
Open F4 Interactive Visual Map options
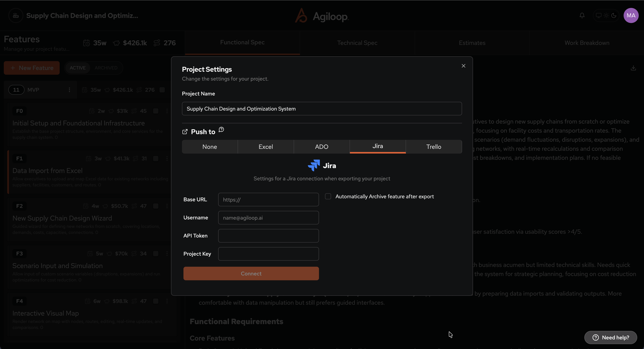(x=167, y=301)
